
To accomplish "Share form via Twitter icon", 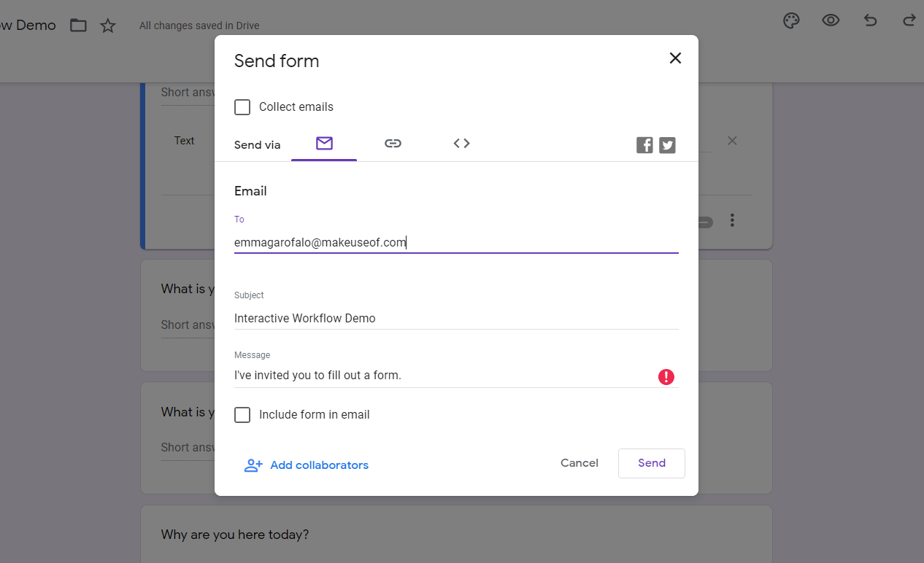I will click(667, 145).
